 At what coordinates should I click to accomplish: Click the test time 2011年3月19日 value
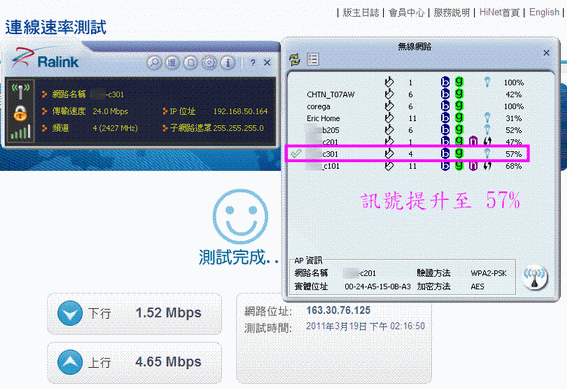365,326
